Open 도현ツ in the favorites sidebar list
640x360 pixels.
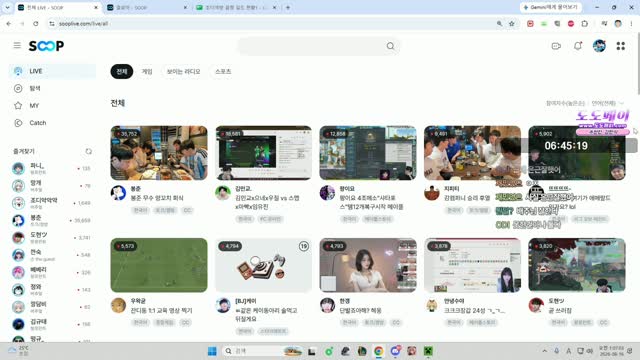(x=52, y=238)
